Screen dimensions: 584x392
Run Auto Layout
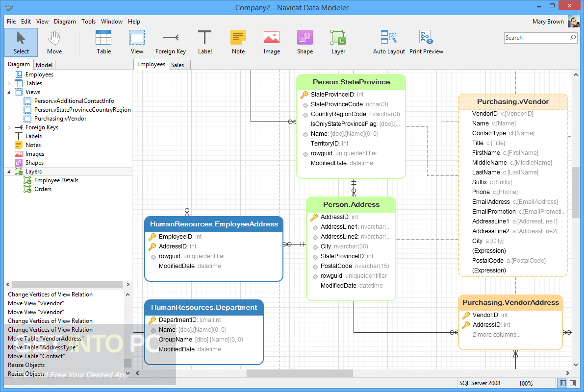(x=389, y=43)
